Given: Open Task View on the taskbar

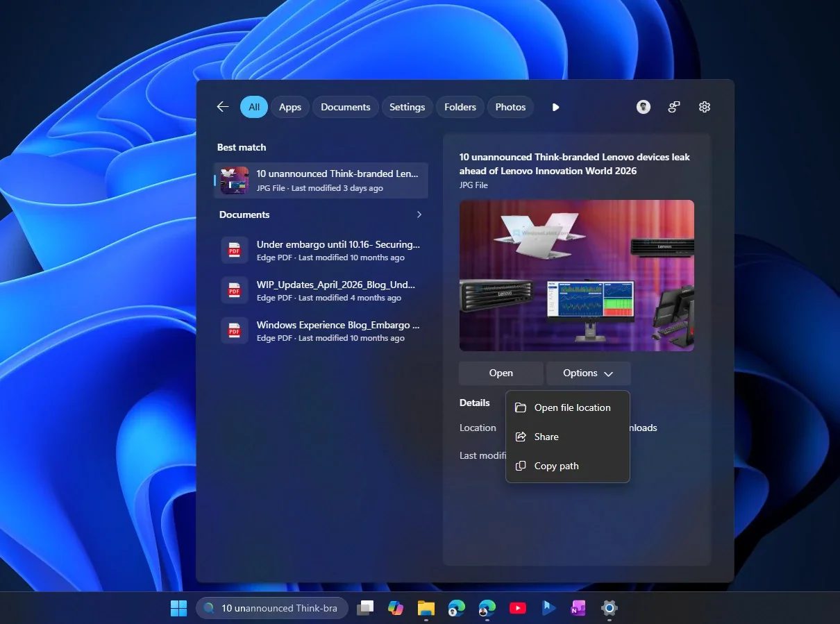Looking at the screenshot, I should [365, 608].
